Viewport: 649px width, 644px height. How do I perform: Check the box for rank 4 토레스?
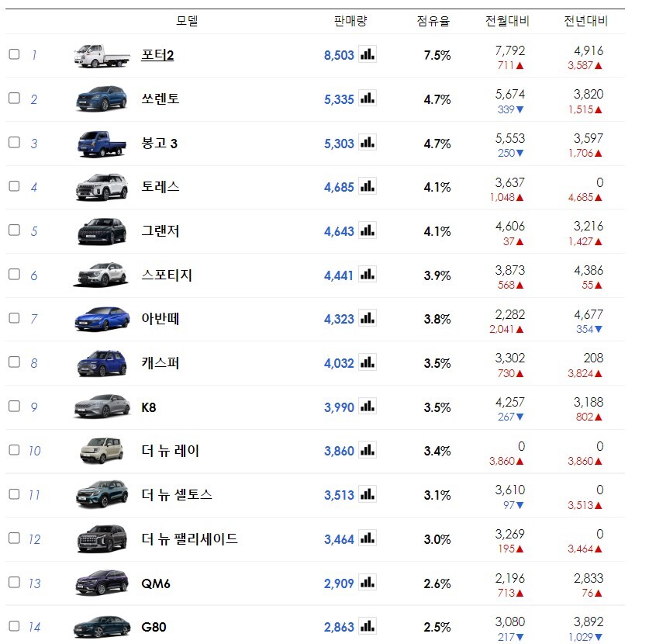(14, 186)
